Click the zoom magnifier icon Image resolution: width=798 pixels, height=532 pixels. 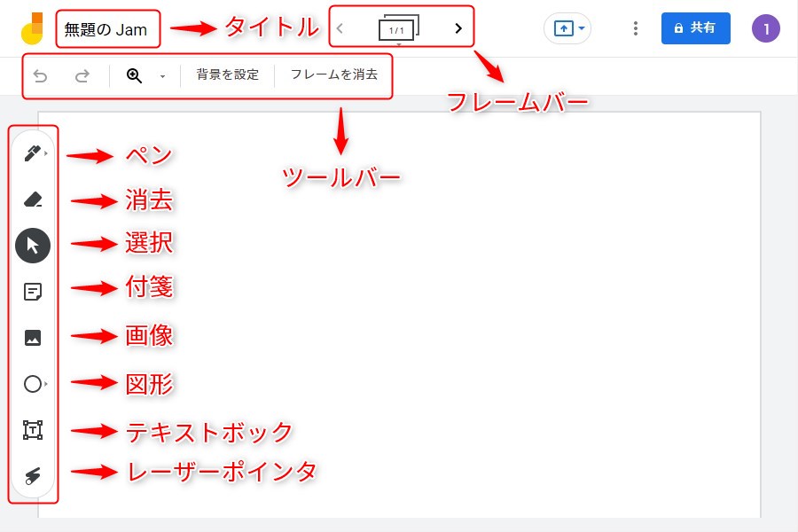pos(134,75)
